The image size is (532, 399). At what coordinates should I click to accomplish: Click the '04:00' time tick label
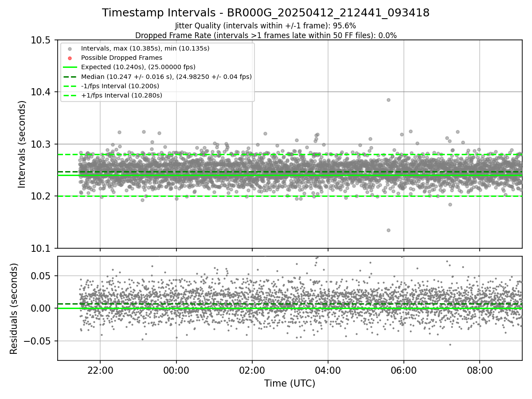tap(328, 370)
